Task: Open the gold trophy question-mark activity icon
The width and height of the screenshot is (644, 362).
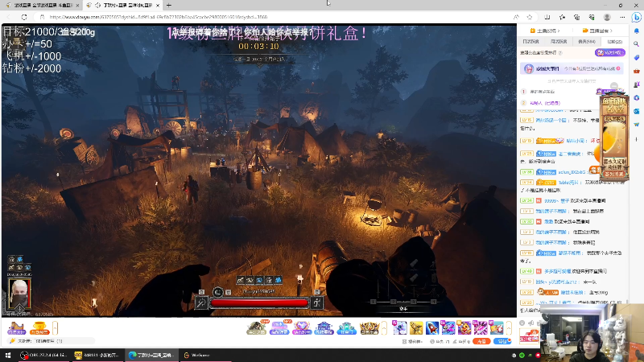Action: [39, 327]
